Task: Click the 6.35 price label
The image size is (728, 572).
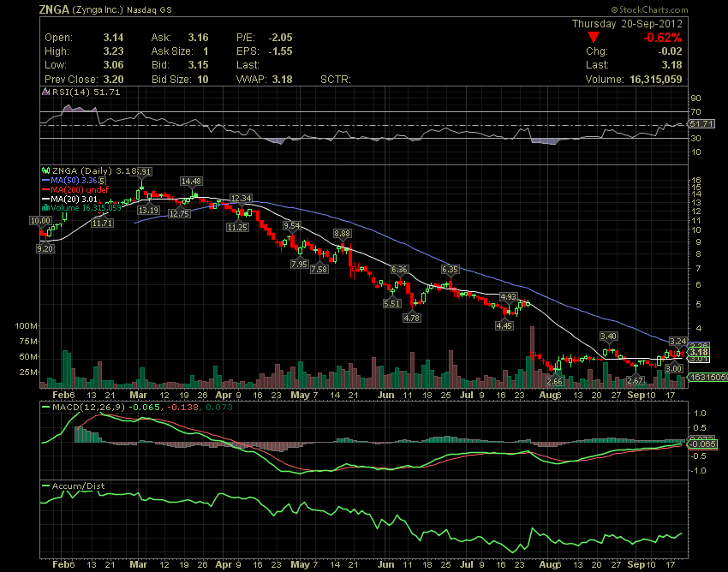Action: click(450, 269)
